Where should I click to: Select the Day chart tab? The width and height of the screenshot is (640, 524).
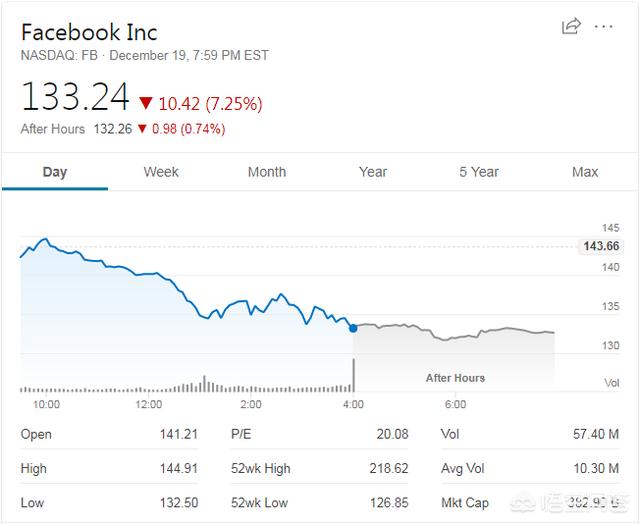[55, 172]
